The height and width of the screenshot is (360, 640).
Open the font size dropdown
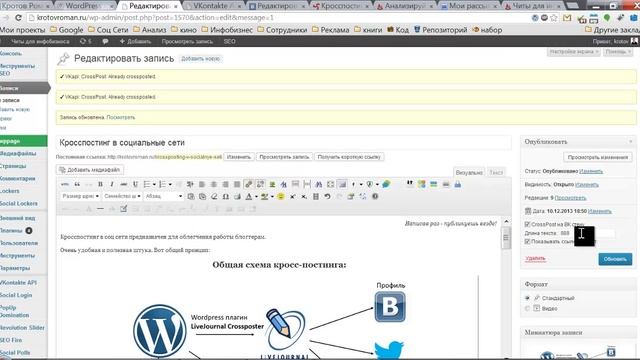pos(80,196)
